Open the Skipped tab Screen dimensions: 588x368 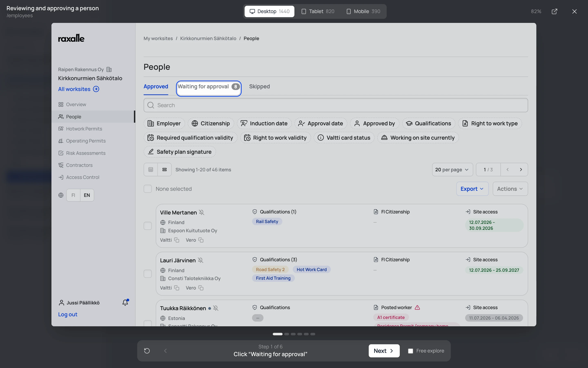click(x=259, y=86)
